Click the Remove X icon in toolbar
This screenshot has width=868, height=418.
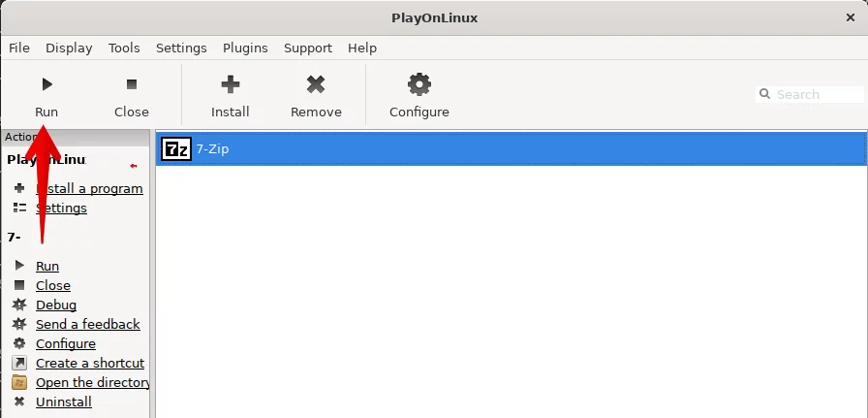point(316,84)
